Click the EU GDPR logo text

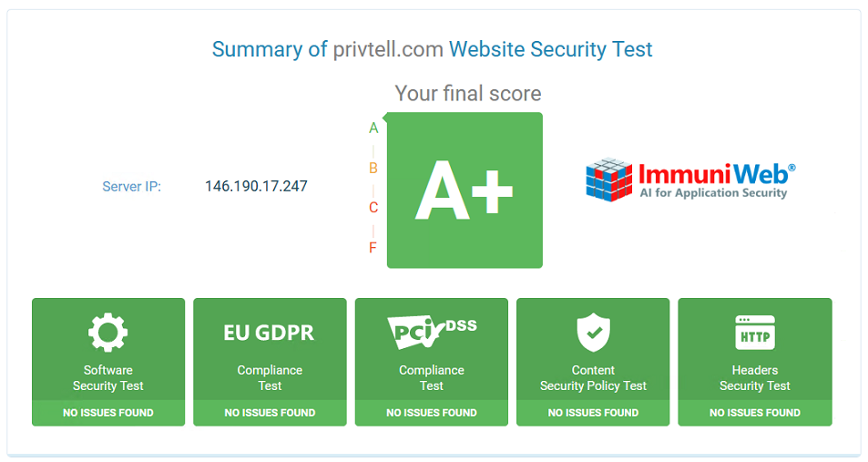(x=269, y=333)
